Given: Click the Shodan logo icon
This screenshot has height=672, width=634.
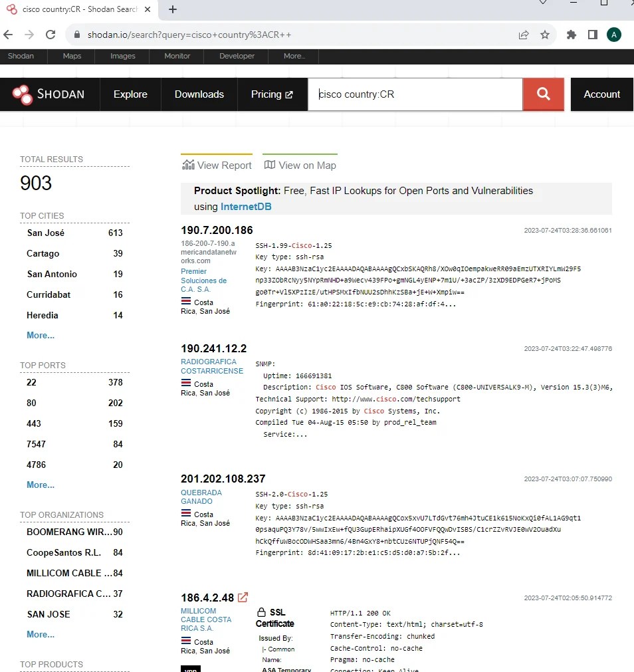Looking at the screenshot, I should 23,94.
